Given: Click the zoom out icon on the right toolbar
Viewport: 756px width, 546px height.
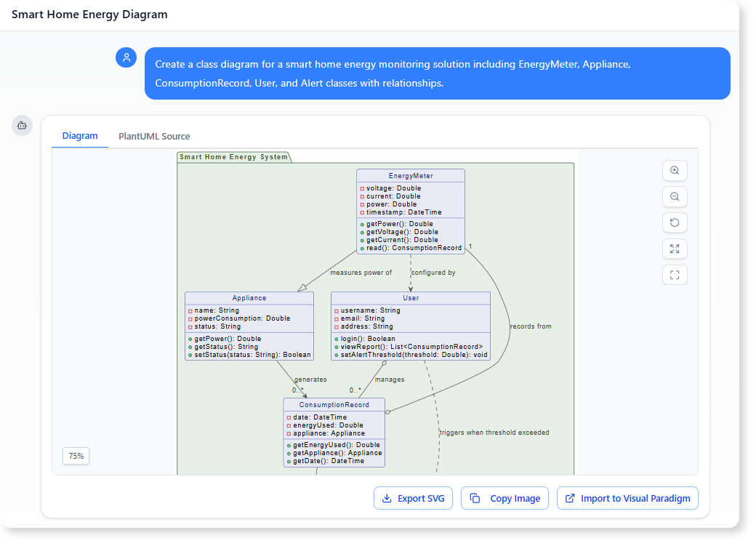Looking at the screenshot, I should (675, 196).
